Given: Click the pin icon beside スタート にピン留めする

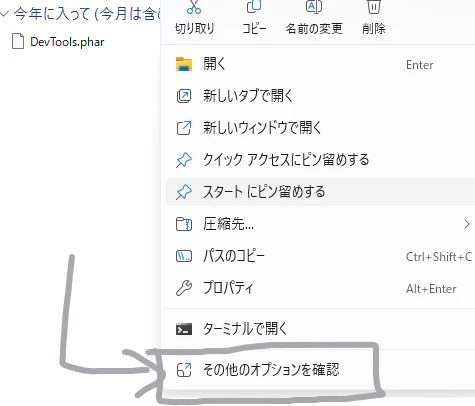Looking at the screenshot, I should click(184, 192).
